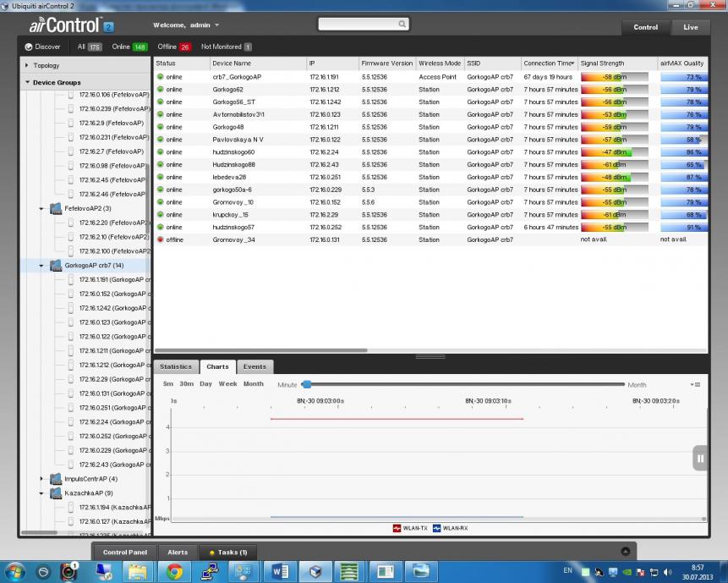Collapse the FefelovoAP2 group

[x=41, y=208]
